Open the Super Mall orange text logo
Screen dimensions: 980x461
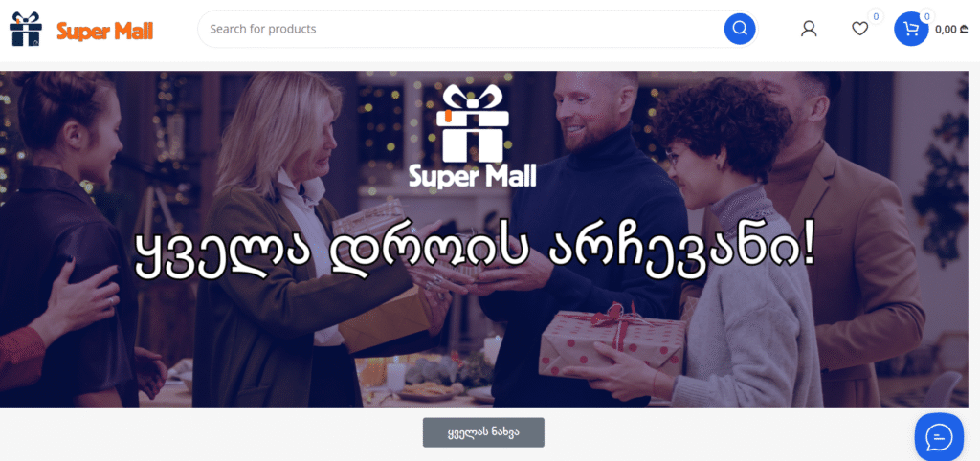coord(105,31)
